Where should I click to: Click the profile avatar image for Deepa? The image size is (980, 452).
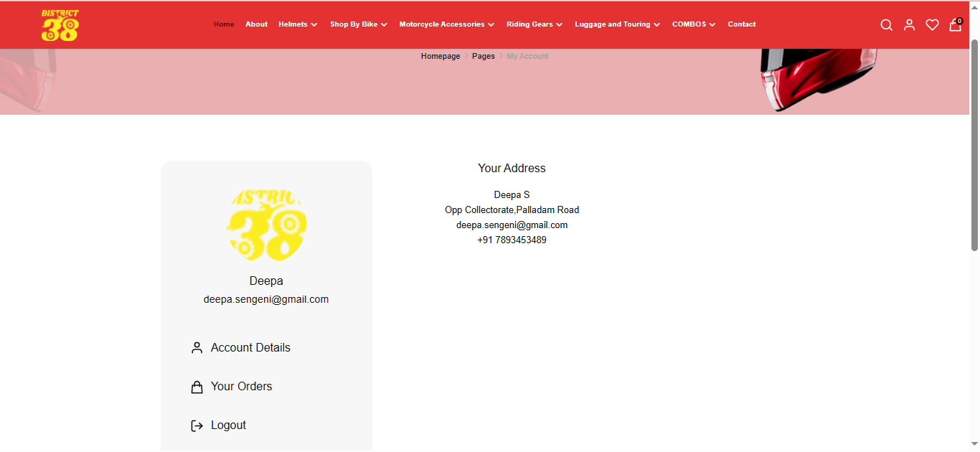click(x=266, y=225)
